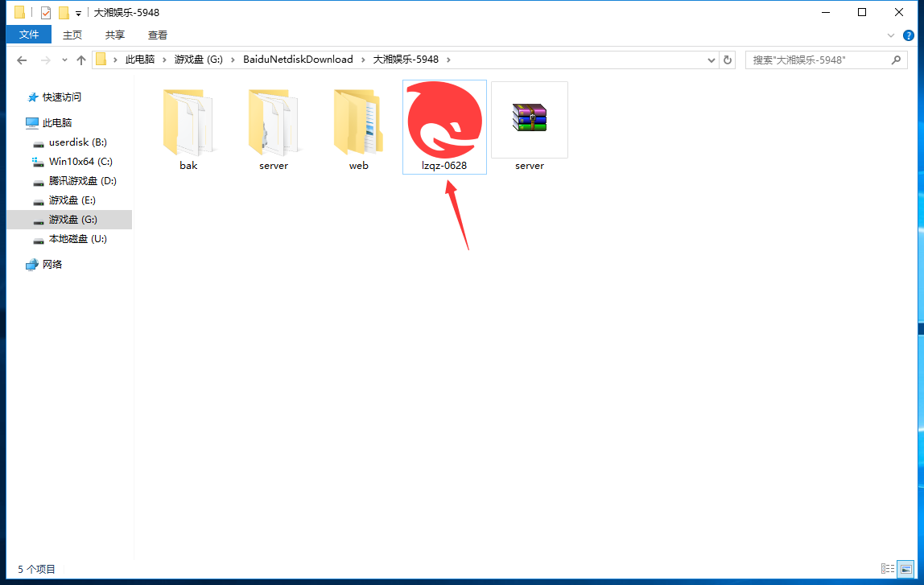Click BaiduNetdiskDownload in the address breadcrumb
The height and width of the screenshot is (585, 924).
[x=298, y=60]
